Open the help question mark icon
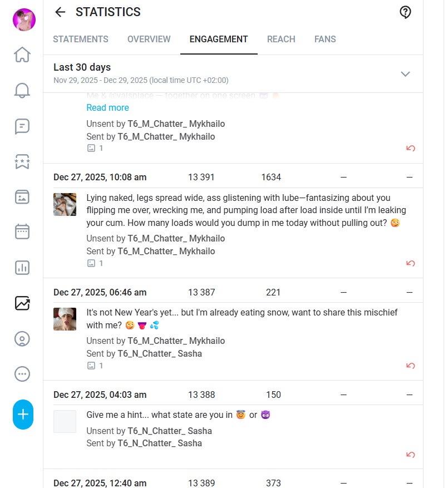 (x=405, y=12)
